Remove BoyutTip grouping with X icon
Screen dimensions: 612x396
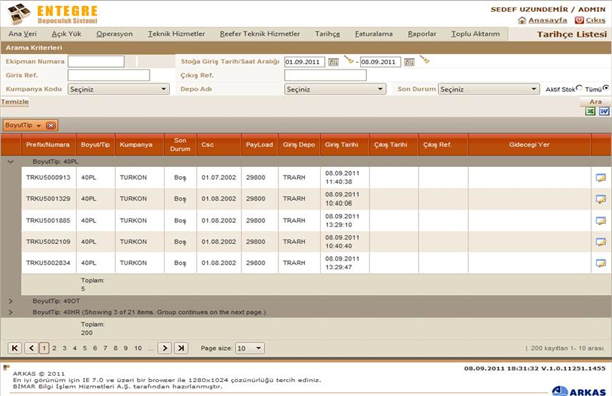point(51,125)
